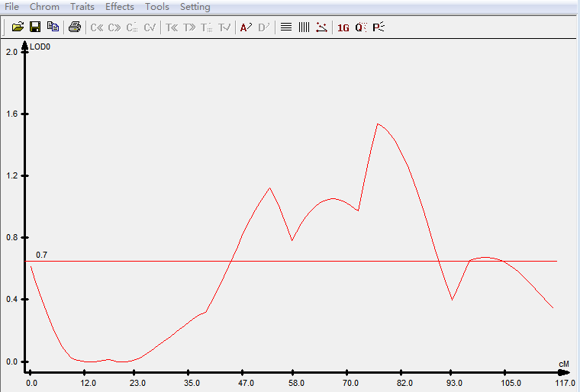
Task: Click the LOD0 axis label
Action: tap(40, 47)
